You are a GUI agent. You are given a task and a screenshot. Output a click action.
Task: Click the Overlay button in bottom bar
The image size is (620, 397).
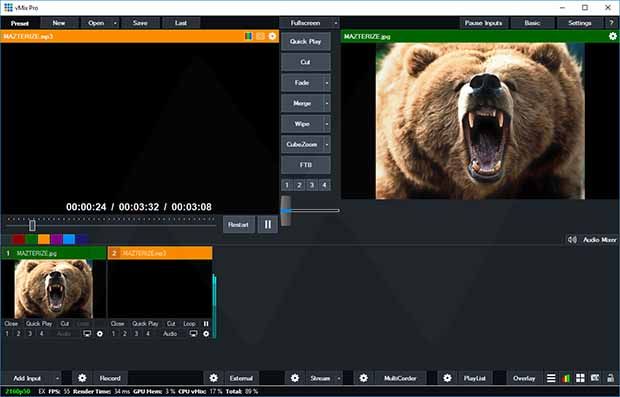tap(524, 378)
